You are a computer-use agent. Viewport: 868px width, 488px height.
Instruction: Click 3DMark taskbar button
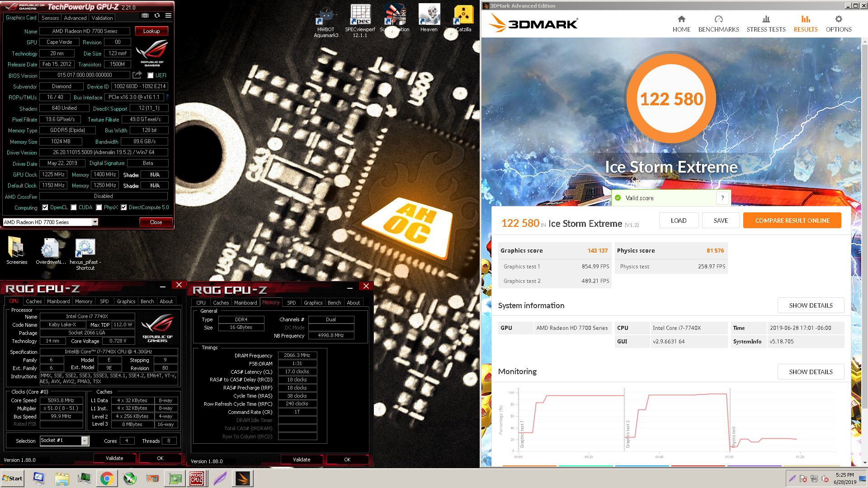point(242,479)
